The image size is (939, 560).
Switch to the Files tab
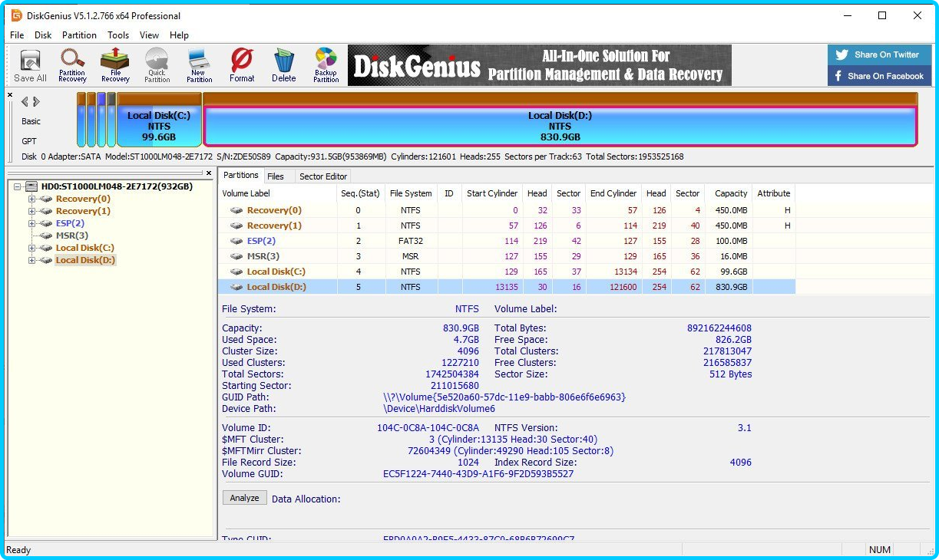click(276, 176)
